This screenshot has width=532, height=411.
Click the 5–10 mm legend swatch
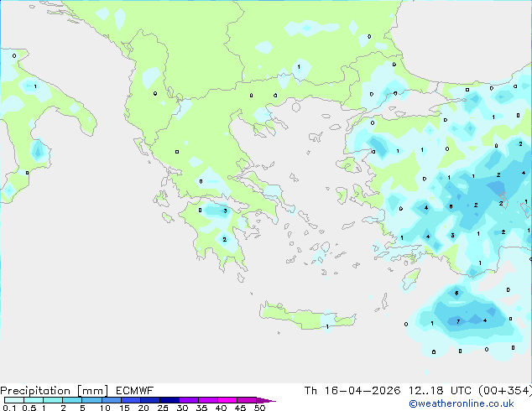point(91,400)
